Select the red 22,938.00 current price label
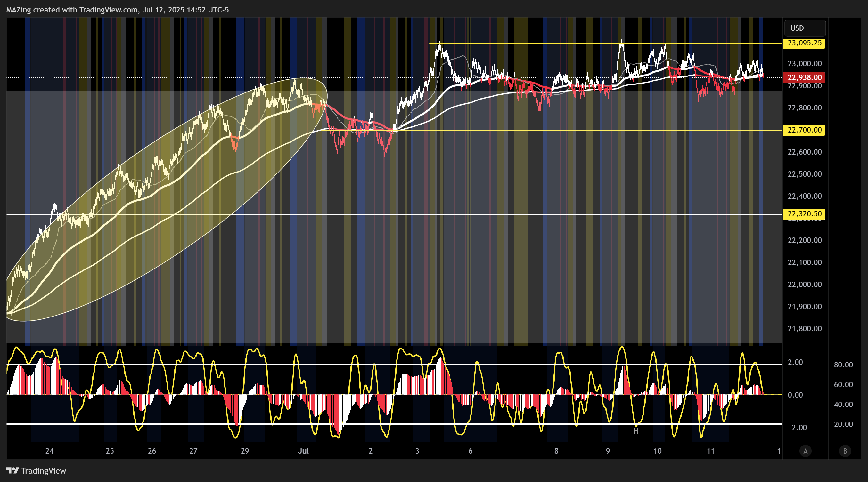868x482 pixels. (804, 77)
